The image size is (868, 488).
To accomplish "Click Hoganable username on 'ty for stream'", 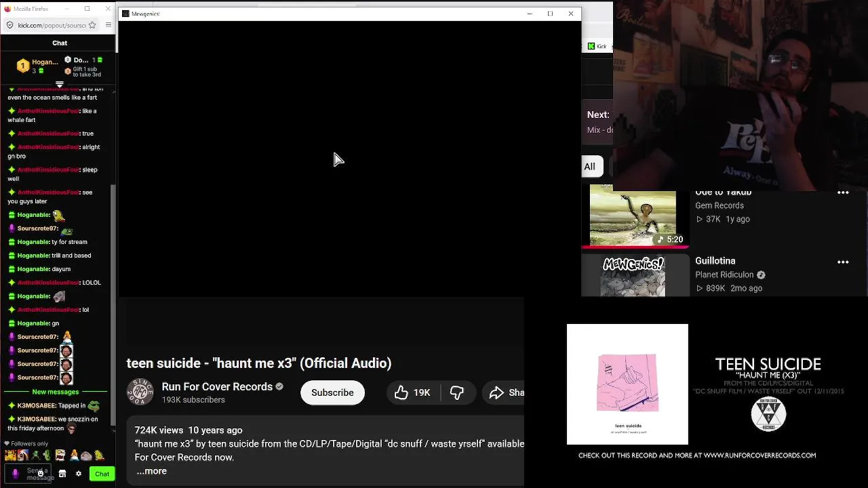I will tap(33, 242).
